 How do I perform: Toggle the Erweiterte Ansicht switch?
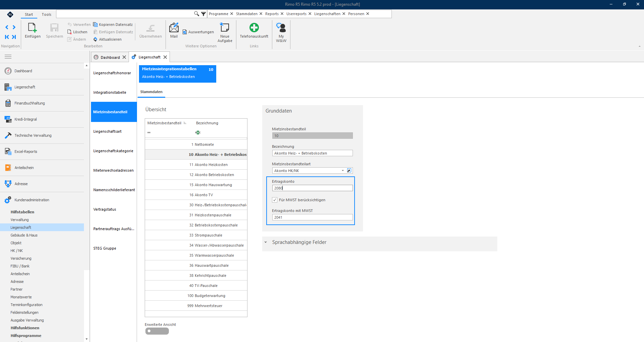coord(157,331)
